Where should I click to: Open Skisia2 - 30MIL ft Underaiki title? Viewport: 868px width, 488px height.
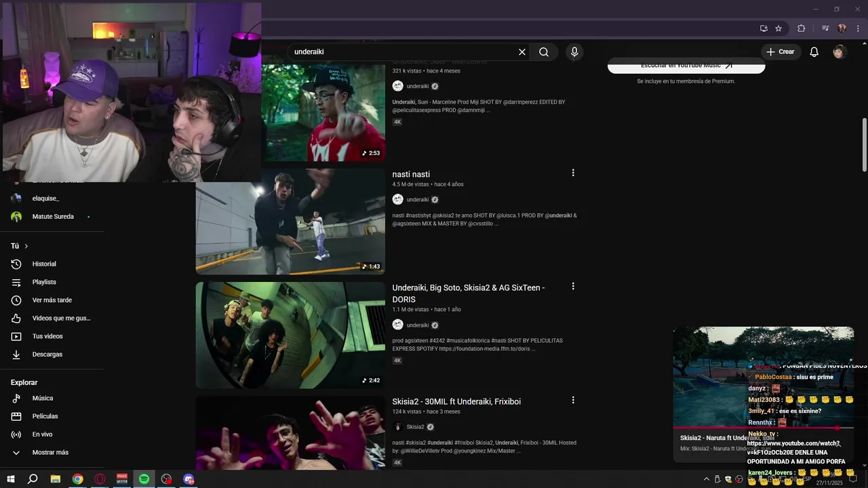pos(456,402)
